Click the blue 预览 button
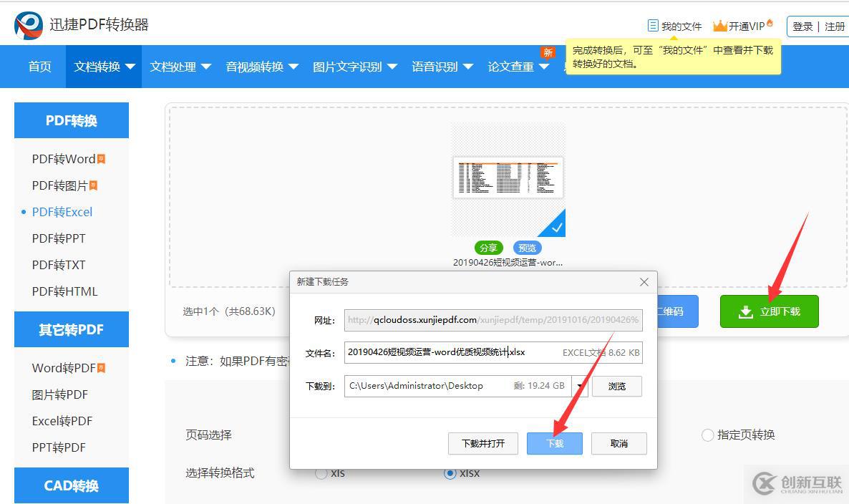The image size is (849, 504). point(527,248)
